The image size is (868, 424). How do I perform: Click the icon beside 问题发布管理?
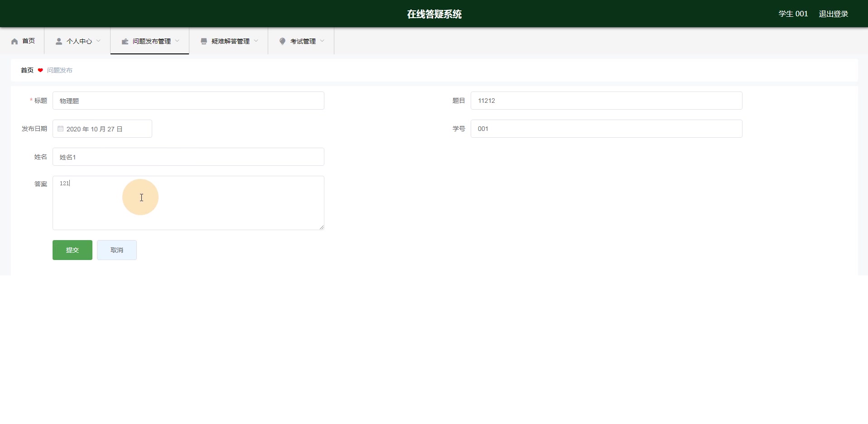[x=125, y=41]
